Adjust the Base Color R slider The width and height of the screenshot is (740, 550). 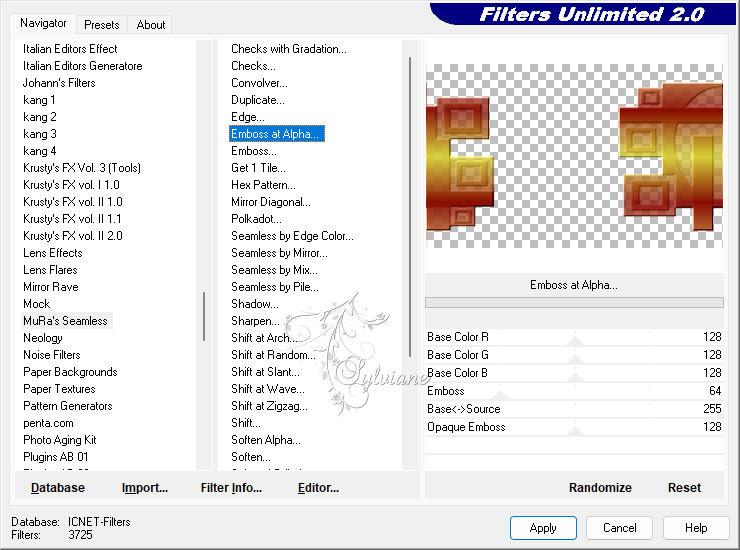coord(574,337)
